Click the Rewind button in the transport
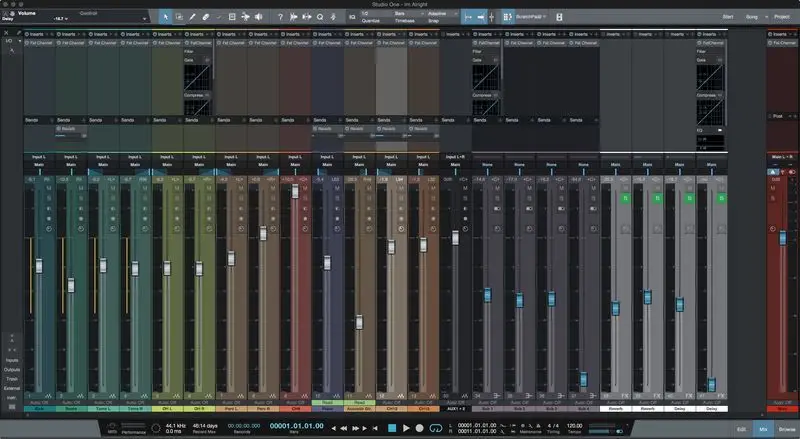Screen dimensions: 800x439 point(345,428)
